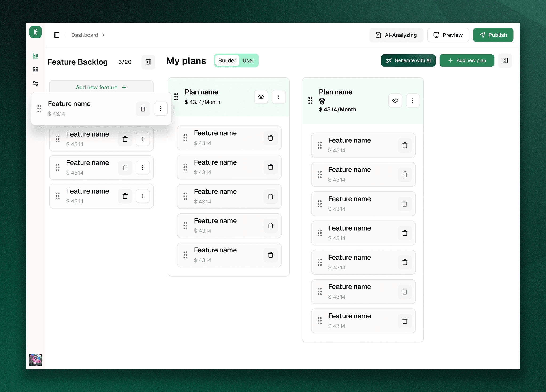Click the drag handle of second plan
The image size is (546, 392).
tap(310, 100)
